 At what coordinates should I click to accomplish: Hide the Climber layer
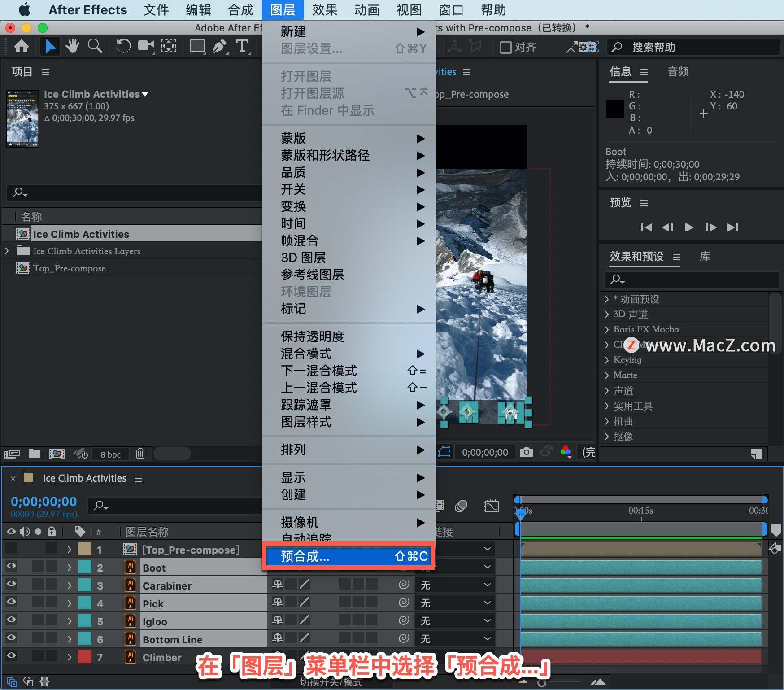(11, 656)
